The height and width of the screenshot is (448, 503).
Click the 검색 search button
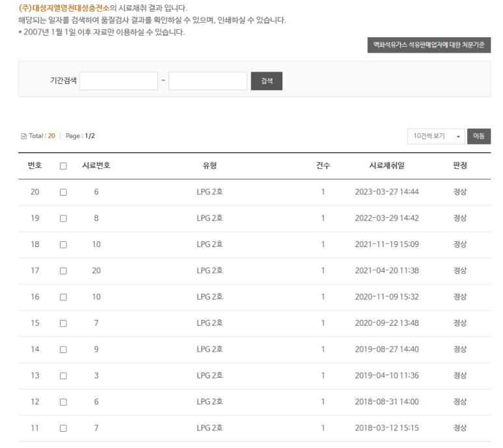[266, 81]
